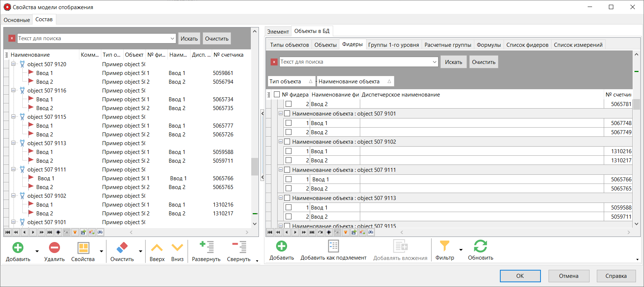Viewport: 644px width, 287px height.
Task: Open the Список измерений tab
Action: coord(578,45)
